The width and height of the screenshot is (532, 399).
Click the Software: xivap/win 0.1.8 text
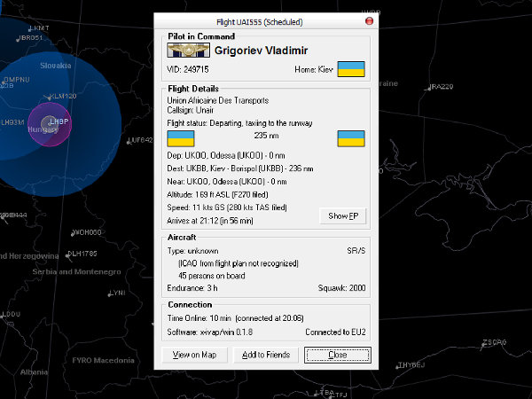point(210,332)
